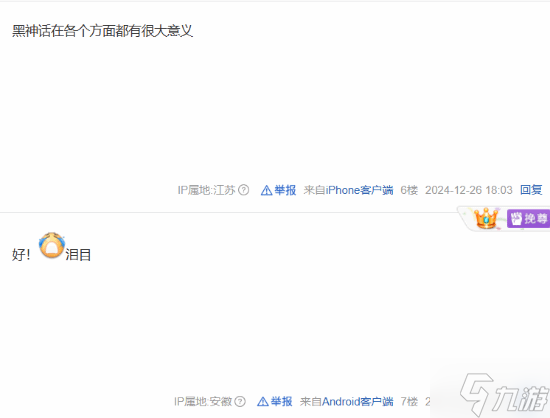Viewport: 550px width, 418px height.
Task: Click the question mark icon next to IP属地:安徽
Action: 240,401
